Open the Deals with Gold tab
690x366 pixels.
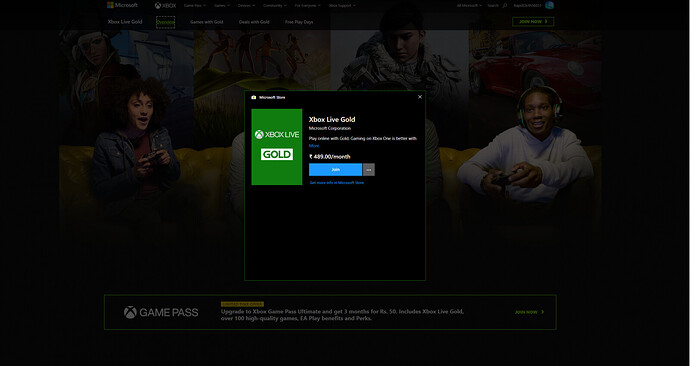click(254, 22)
